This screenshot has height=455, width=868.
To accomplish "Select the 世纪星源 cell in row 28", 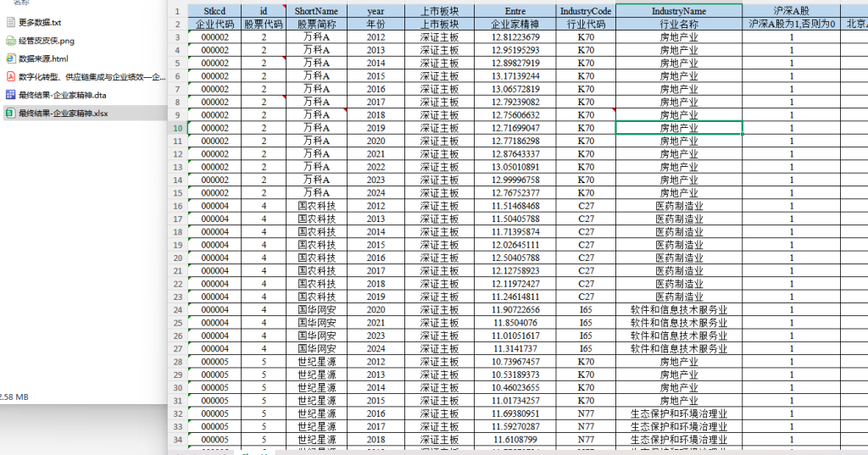I will click(x=317, y=362).
